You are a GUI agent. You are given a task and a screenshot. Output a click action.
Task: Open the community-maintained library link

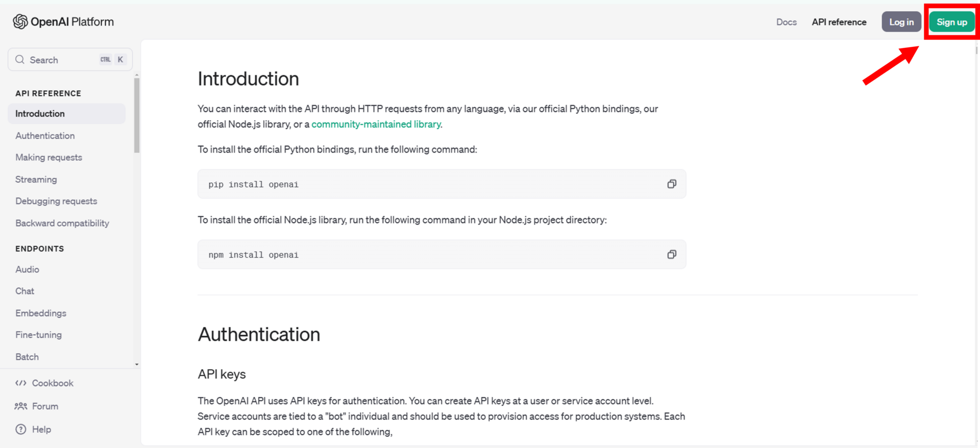point(376,124)
